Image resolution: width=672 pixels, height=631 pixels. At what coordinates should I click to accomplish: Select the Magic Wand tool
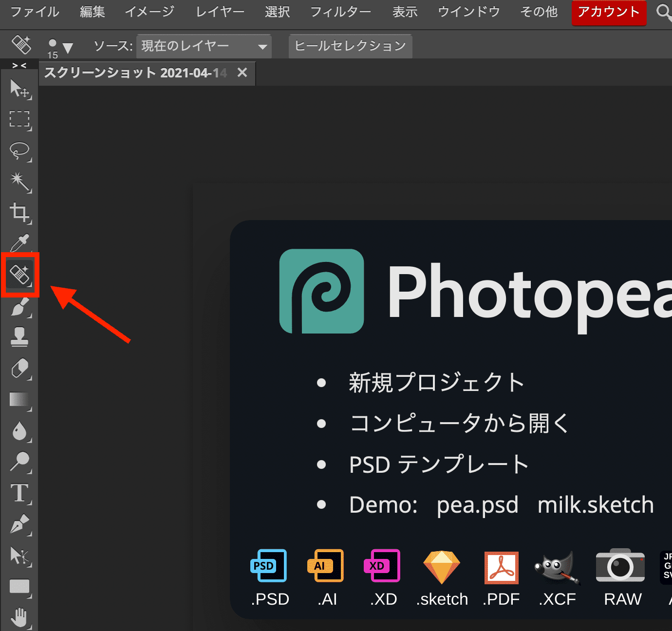coord(19,181)
